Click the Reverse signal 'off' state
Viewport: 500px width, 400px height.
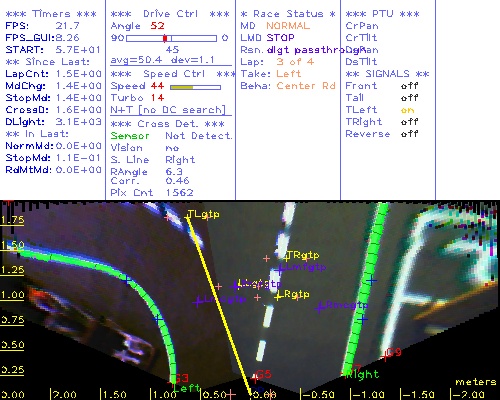[x=410, y=134]
